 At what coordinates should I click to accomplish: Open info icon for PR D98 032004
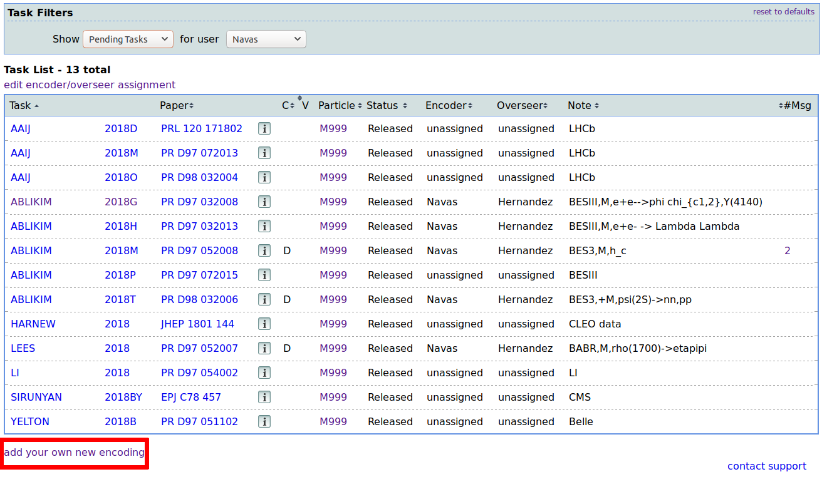tap(264, 177)
